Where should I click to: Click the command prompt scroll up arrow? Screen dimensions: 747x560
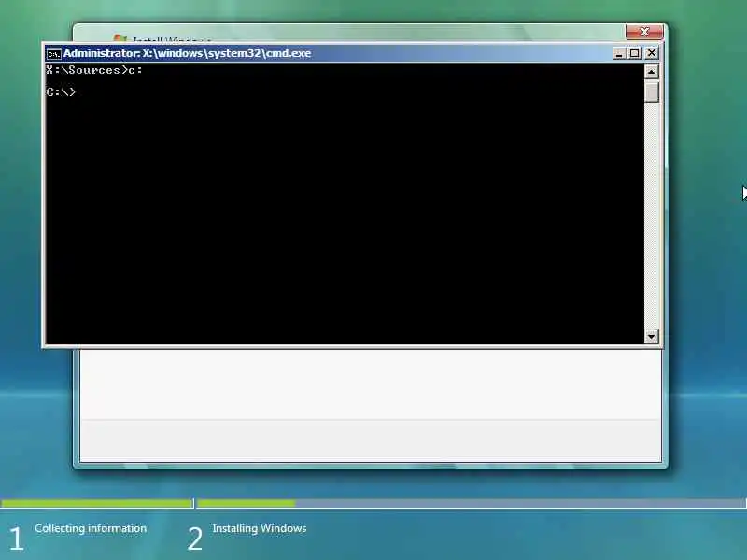(651, 72)
